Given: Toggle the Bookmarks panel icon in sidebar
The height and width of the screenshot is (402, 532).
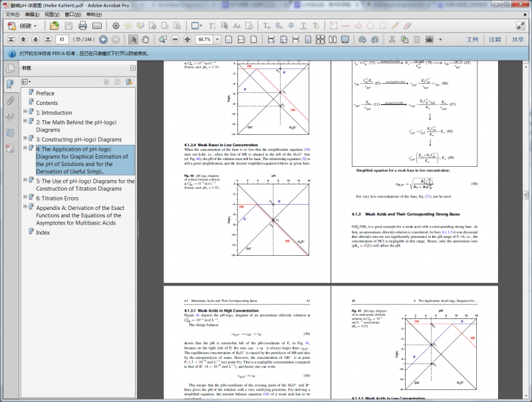Looking at the screenshot, I should [10, 84].
